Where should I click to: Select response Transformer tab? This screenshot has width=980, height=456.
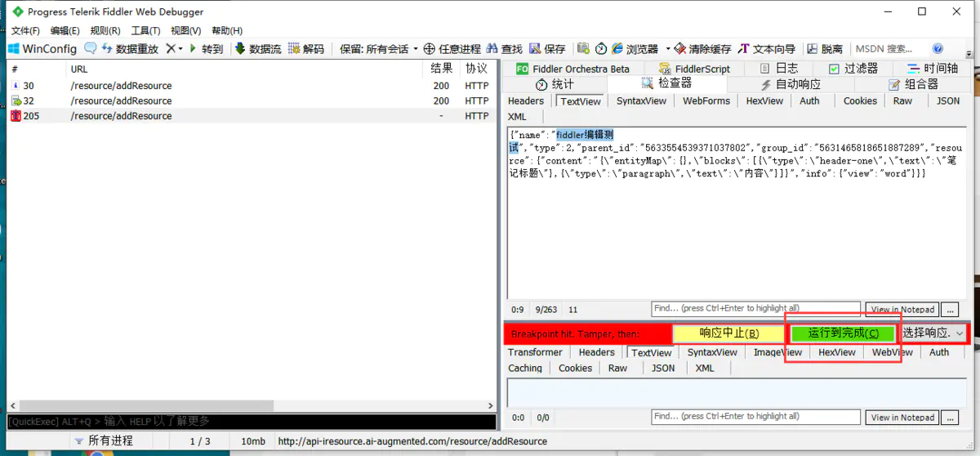(535, 352)
